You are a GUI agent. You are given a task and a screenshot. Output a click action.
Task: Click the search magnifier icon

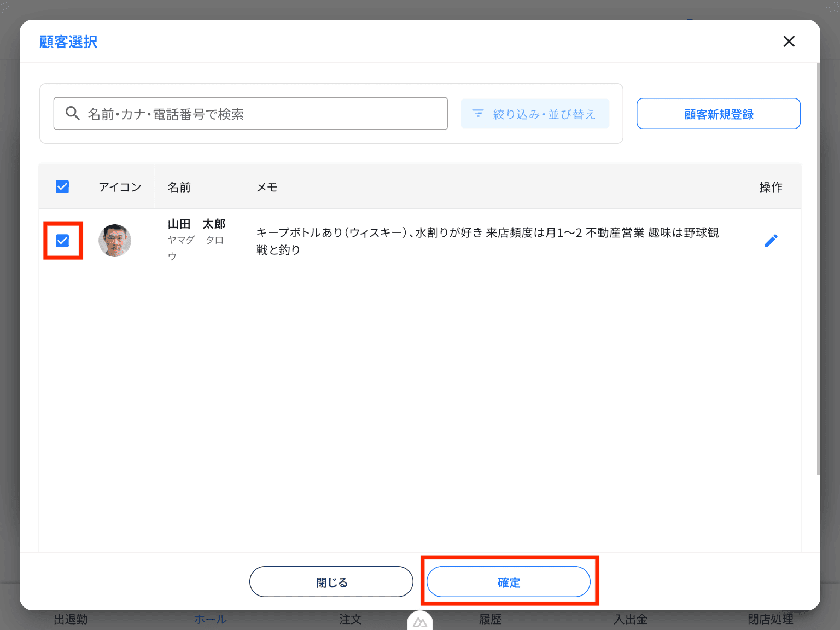coord(73,113)
